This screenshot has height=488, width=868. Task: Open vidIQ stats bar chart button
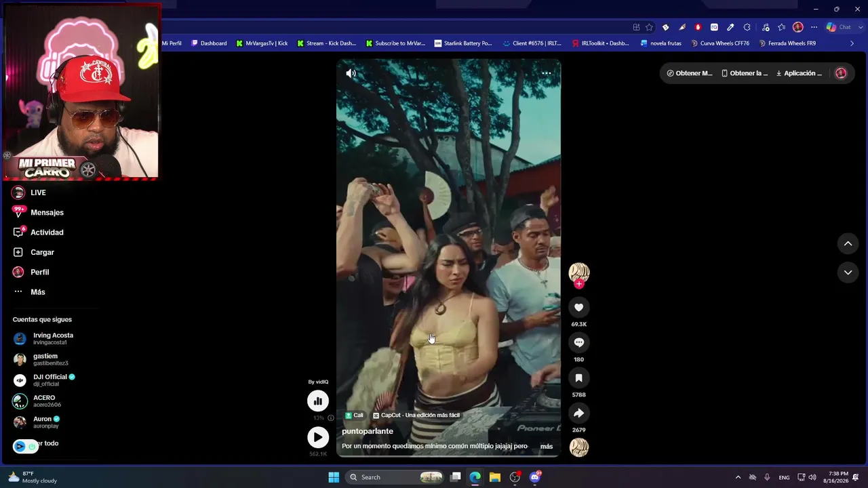317,401
